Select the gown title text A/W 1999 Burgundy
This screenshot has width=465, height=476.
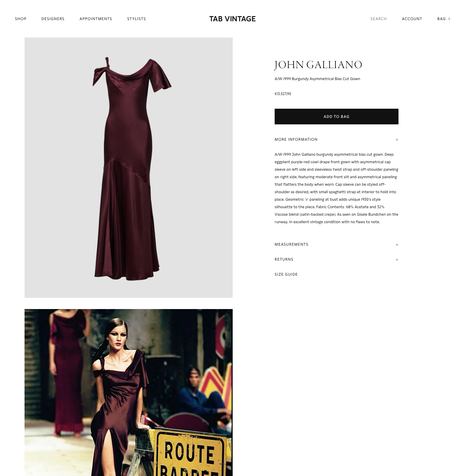tap(292, 79)
